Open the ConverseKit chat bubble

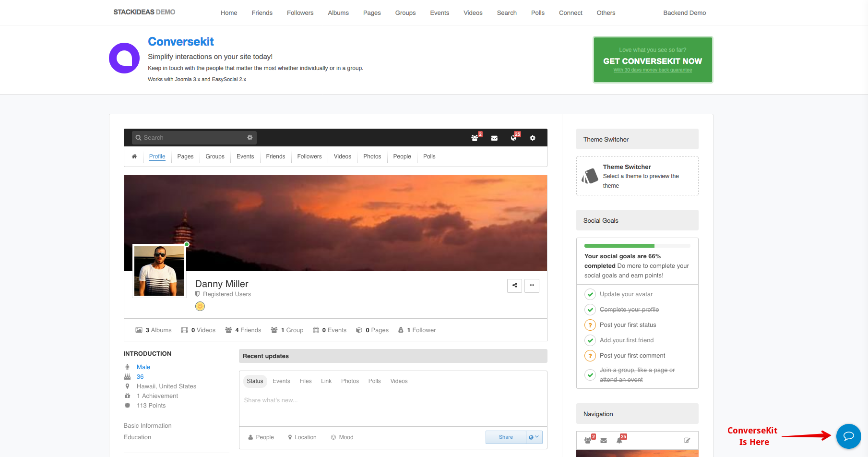click(x=848, y=436)
